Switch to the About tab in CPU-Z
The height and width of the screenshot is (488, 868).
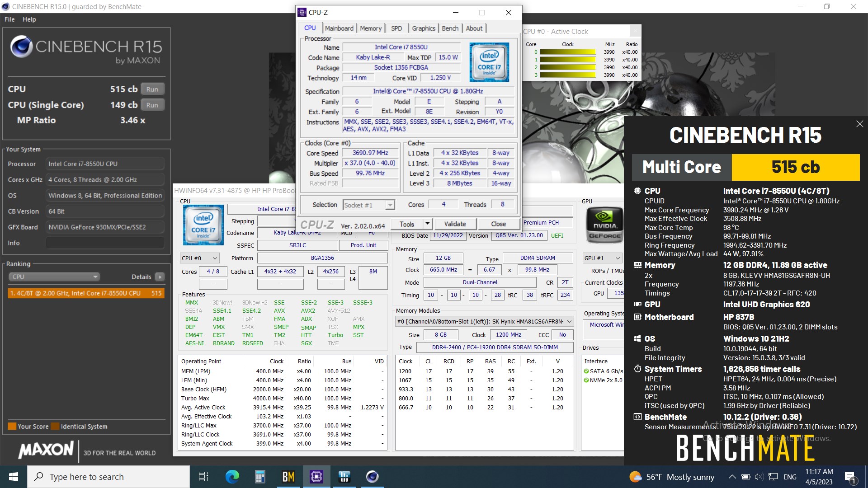(474, 28)
